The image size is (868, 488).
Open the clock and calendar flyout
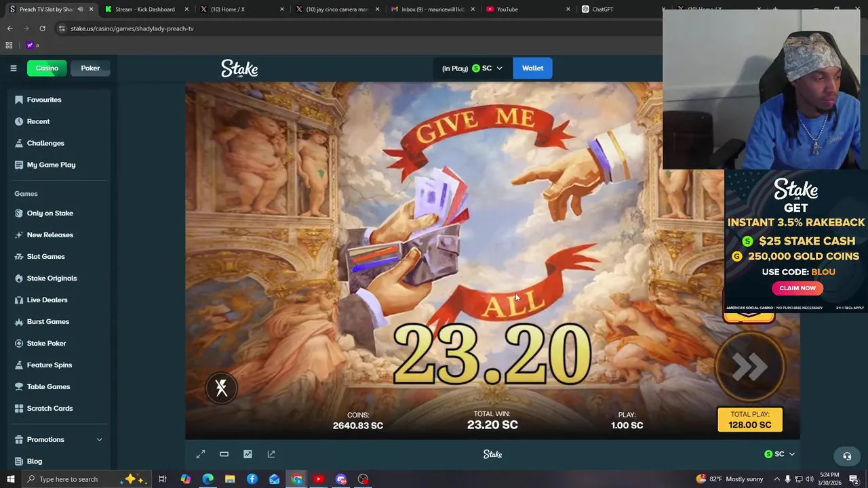(x=830, y=479)
